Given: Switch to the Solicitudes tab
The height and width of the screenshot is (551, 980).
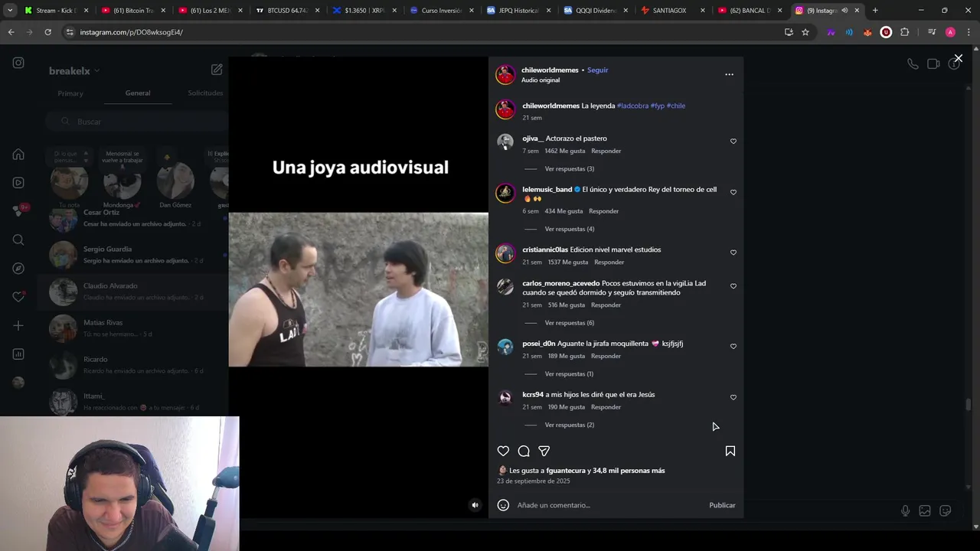Looking at the screenshot, I should pos(205,93).
